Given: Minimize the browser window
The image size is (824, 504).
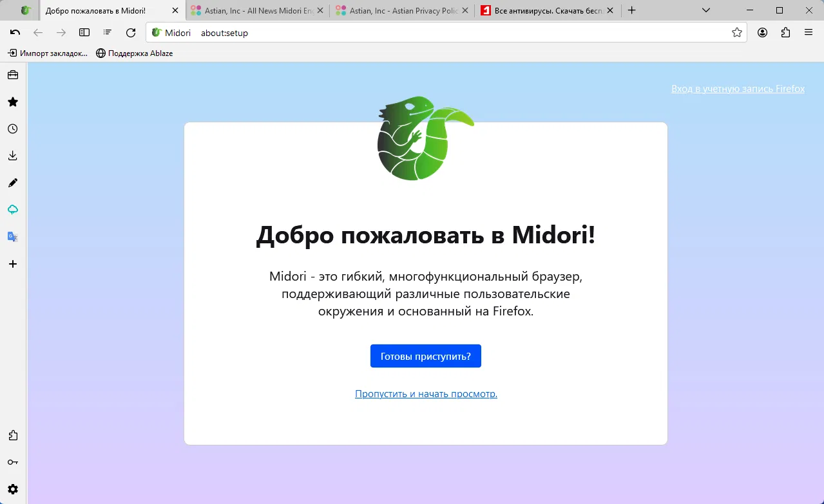Looking at the screenshot, I should point(749,10).
